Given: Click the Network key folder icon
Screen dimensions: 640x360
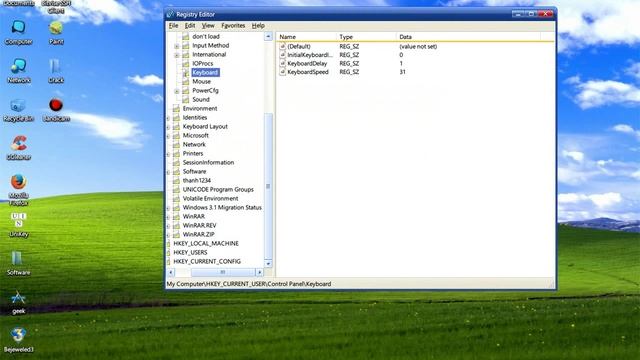Looking at the screenshot, I should 176,144.
